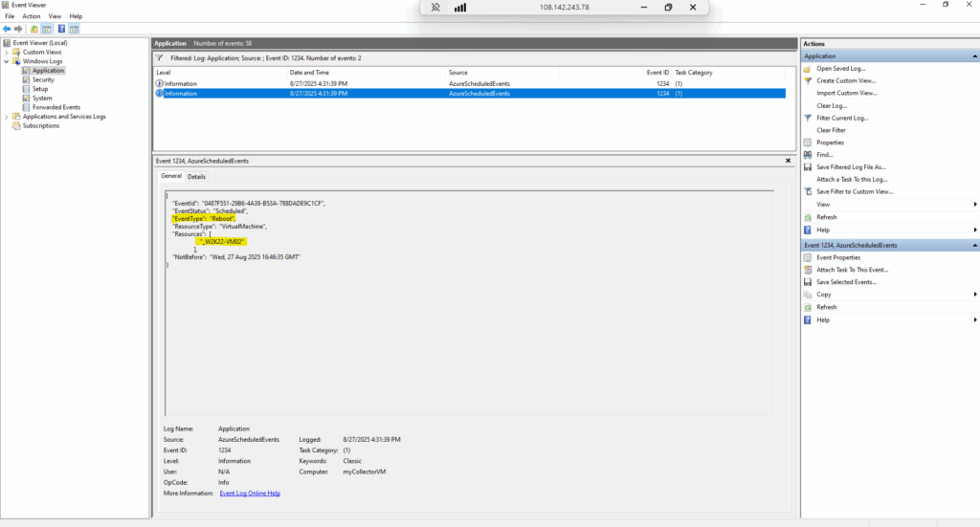
Task: Click the Create Custom View icon
Action: 808,80
